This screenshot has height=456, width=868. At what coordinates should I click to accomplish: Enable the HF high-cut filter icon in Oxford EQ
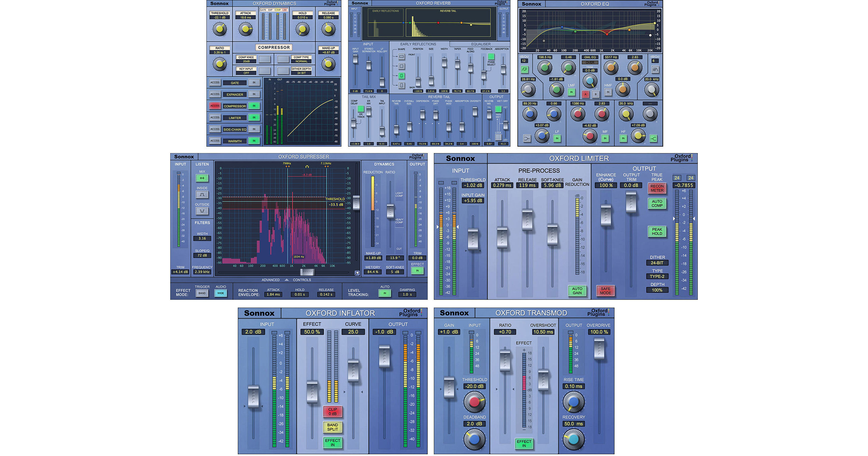point(655,70)
